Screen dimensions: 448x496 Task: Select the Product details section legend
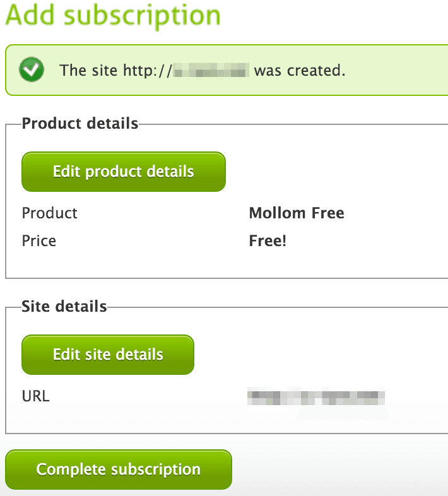[x=80, y=123]
